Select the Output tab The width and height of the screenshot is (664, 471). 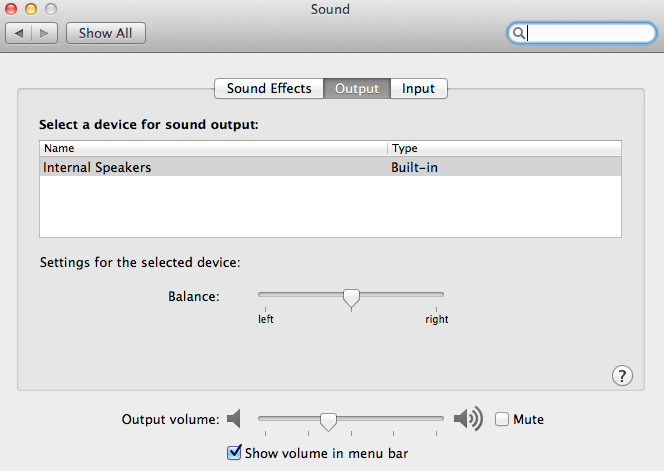pos(357,89)
